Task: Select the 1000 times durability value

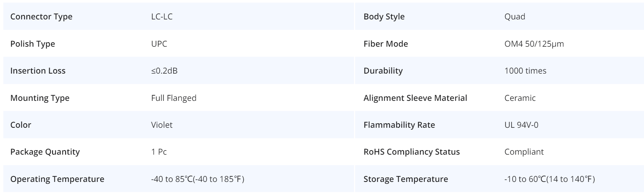Action: (525, 71)
